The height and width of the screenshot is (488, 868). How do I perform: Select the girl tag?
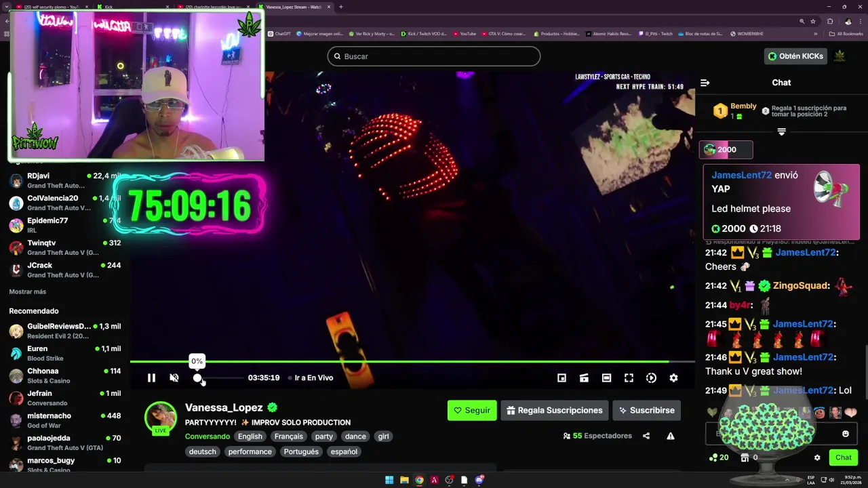coord(383,436)
